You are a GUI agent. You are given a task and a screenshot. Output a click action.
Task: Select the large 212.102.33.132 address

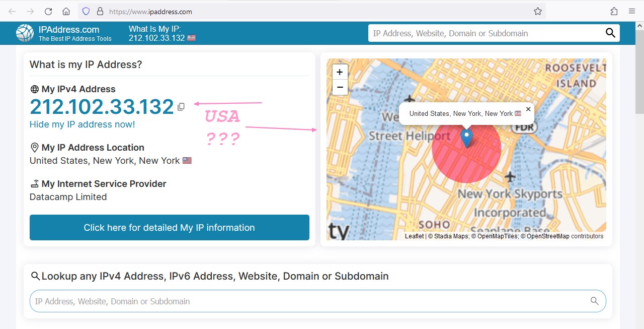[102, 107]
